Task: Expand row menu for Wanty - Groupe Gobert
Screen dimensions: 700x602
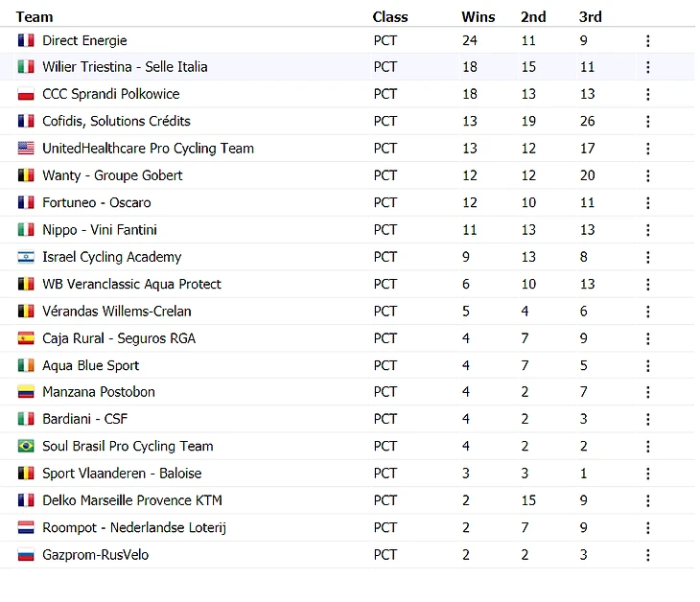Action: (x=648, y=175)
